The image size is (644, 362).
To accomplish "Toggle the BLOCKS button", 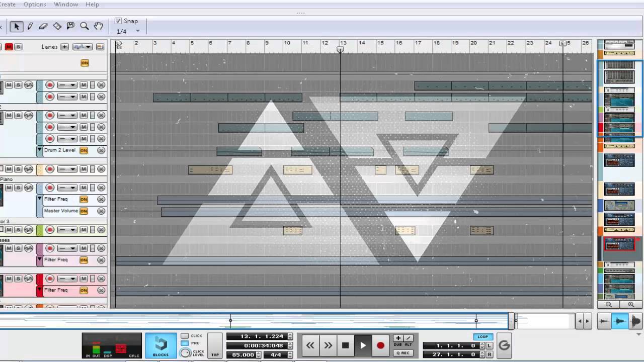I will 161,345.
